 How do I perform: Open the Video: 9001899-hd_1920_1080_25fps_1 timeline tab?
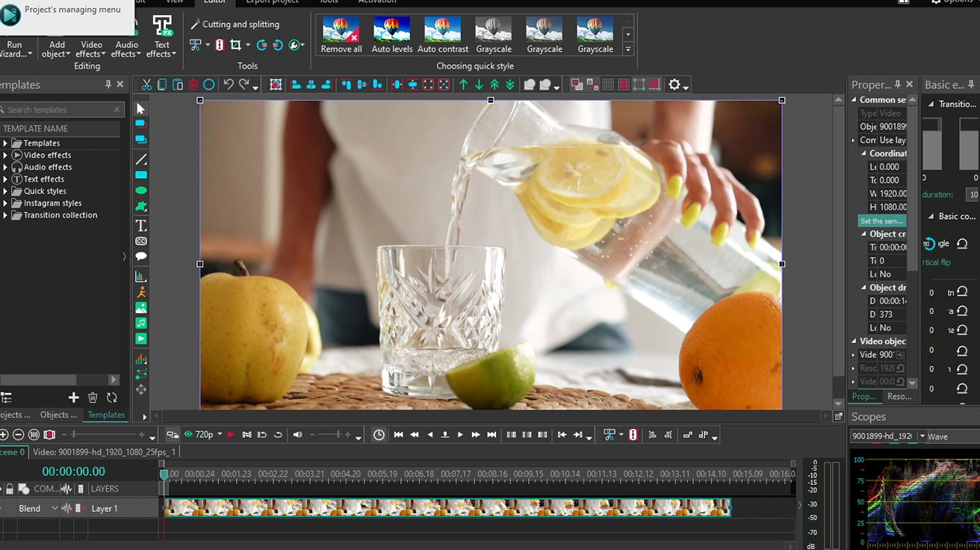click(x=105, y=452)
